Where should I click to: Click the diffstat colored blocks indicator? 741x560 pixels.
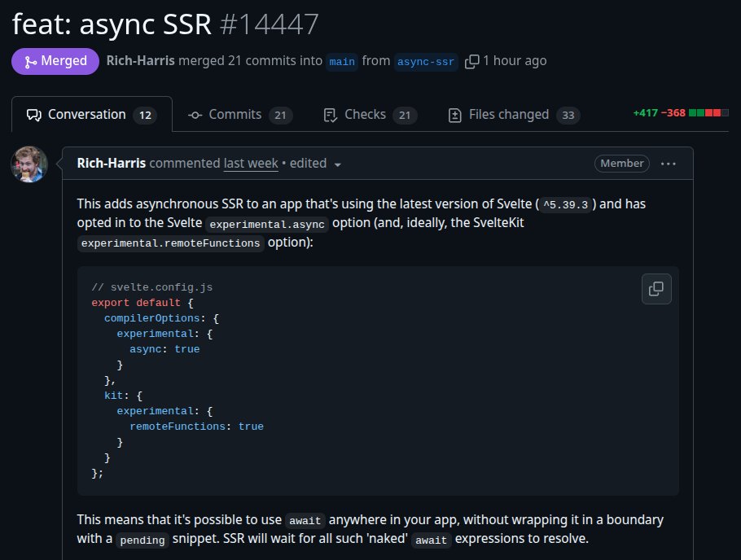coord(708,113)
